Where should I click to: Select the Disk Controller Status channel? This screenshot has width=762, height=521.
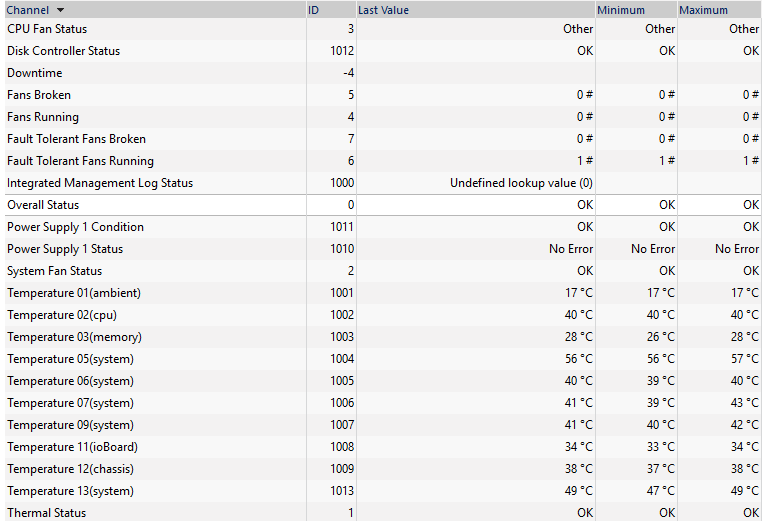click(383, 51)
